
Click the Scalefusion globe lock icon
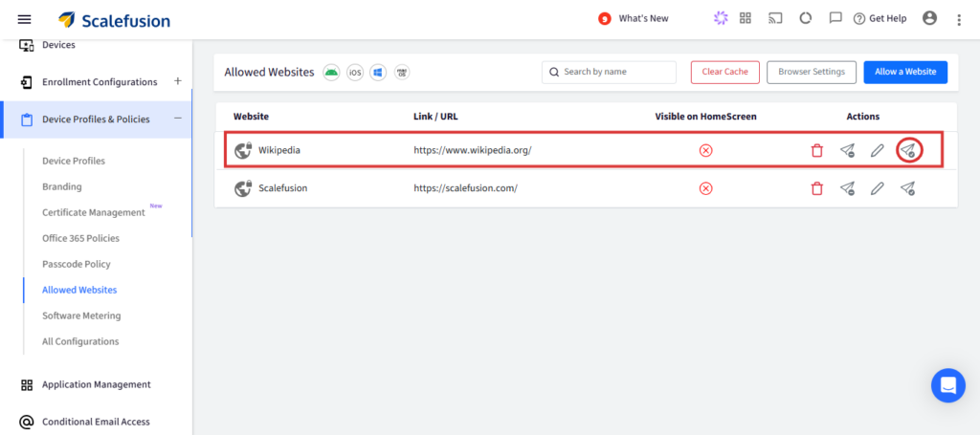point(243,187)
